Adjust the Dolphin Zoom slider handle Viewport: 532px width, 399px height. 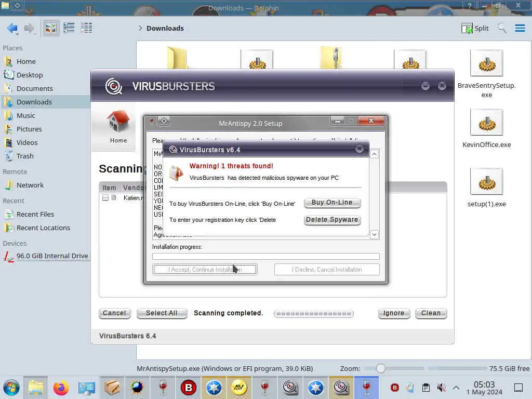(381, 368)
